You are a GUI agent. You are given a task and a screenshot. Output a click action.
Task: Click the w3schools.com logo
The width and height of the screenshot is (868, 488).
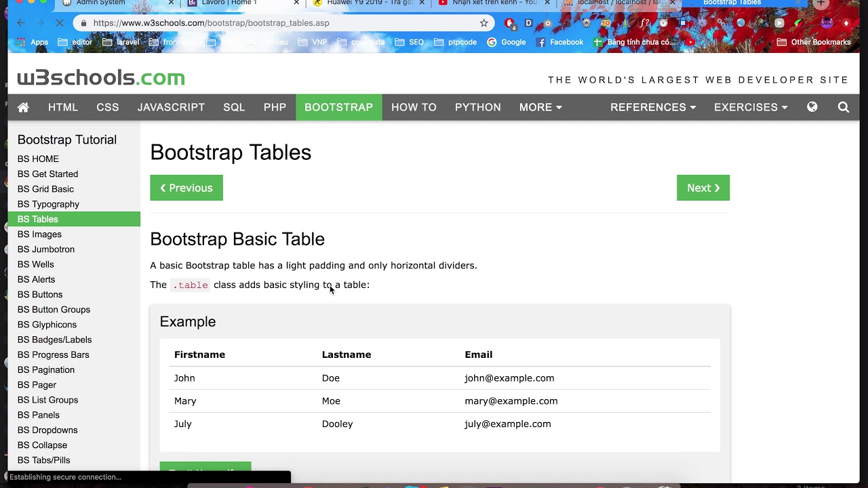tap(101, 78)
